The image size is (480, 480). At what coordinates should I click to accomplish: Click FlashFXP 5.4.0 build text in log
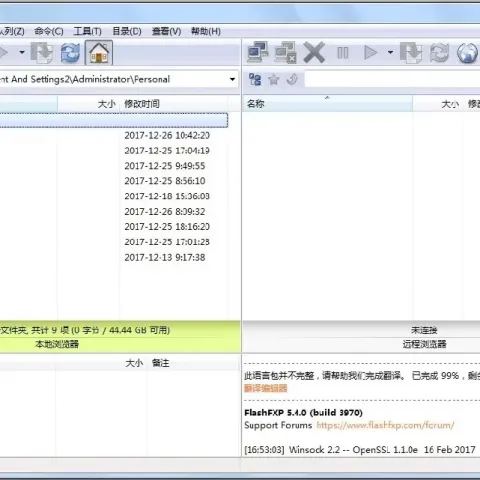click(x=303, y=413)
